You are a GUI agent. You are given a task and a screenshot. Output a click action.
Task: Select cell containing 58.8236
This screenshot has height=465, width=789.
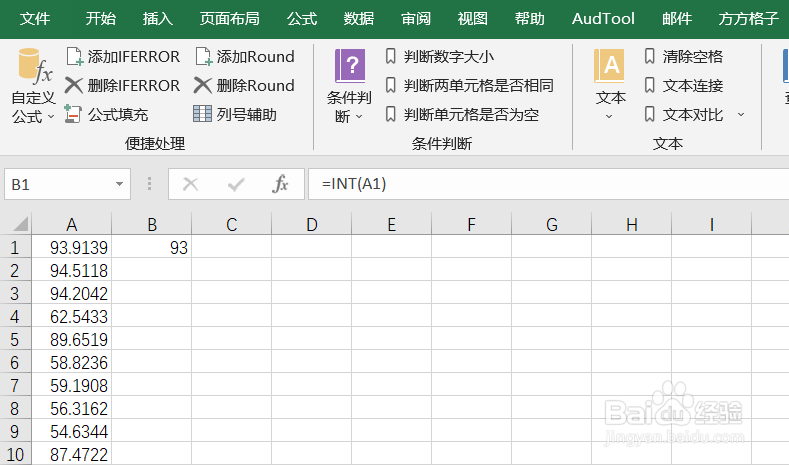coord(71,362)
